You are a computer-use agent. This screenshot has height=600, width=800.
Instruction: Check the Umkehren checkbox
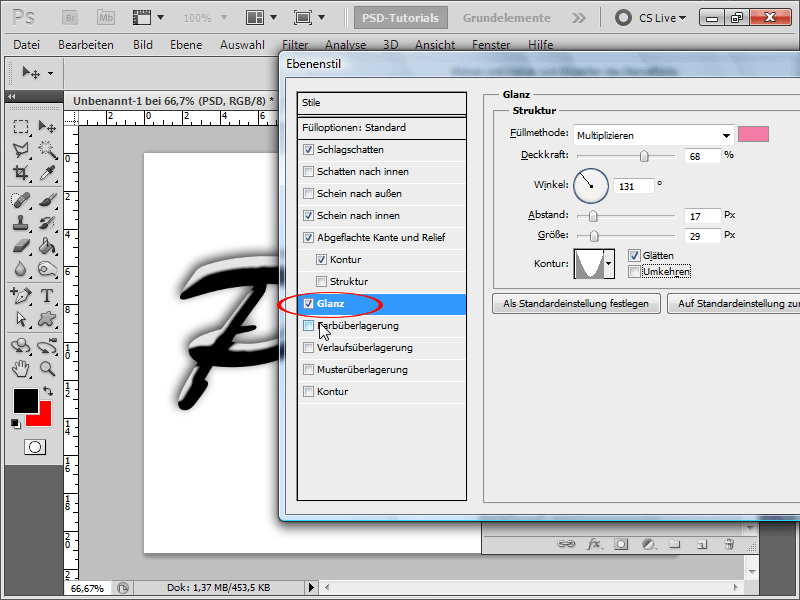(x=634, y=271)
